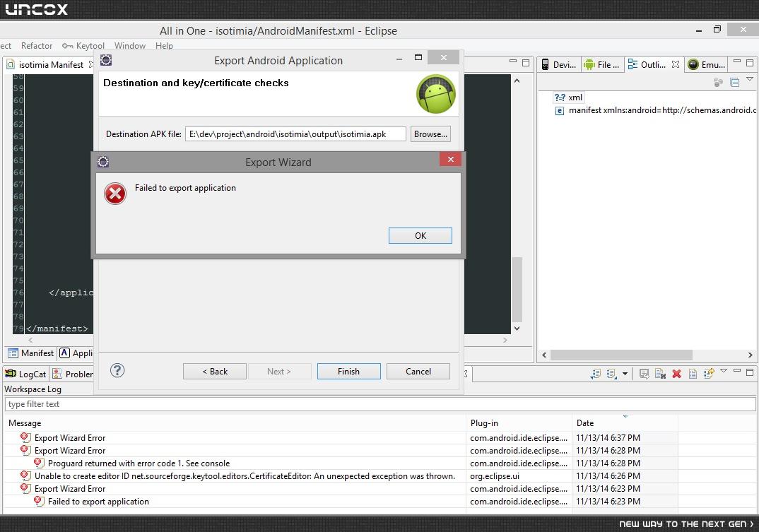Screen dimensions: 759x532
Task: Switch to the Emulator Control tab
Action: (707, 64)
